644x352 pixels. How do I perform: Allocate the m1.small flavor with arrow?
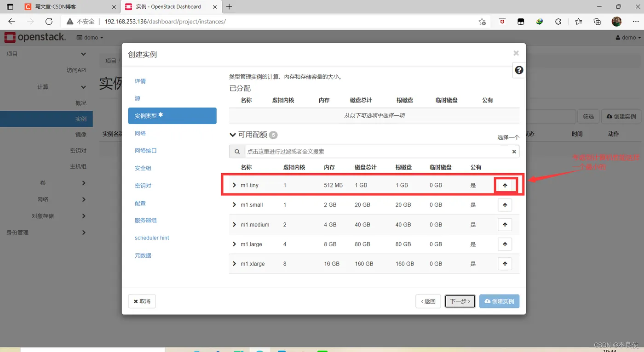[x=505, y=205]
